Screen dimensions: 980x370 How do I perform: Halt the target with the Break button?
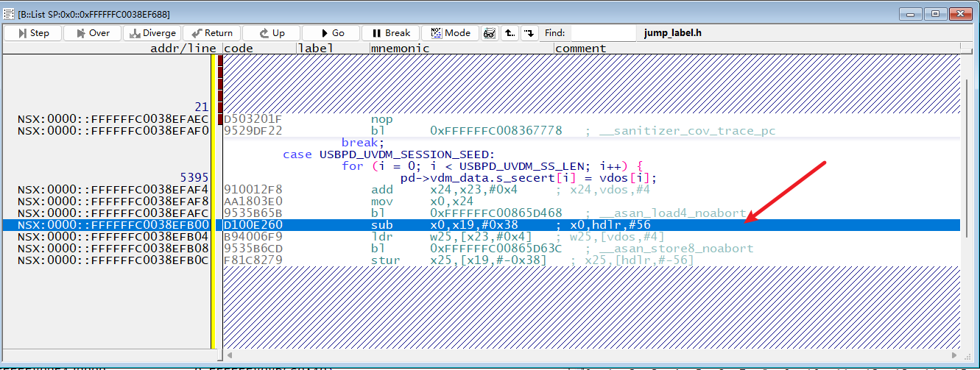click(391, 33)
